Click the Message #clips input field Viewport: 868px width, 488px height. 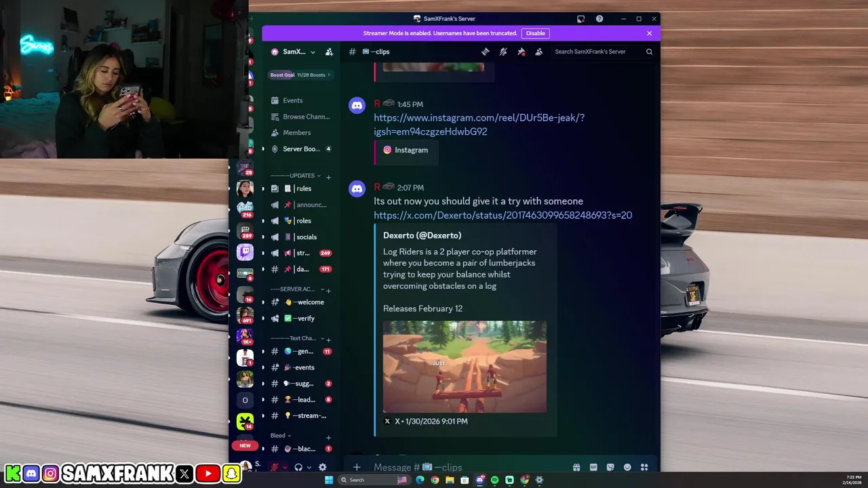pyautogui.click(x=468, y=467)
